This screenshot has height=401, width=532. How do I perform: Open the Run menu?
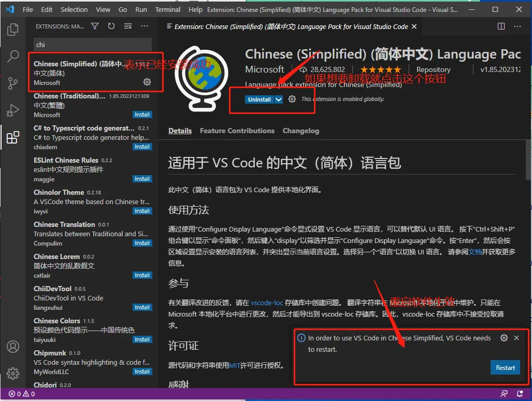click(141, 9)
